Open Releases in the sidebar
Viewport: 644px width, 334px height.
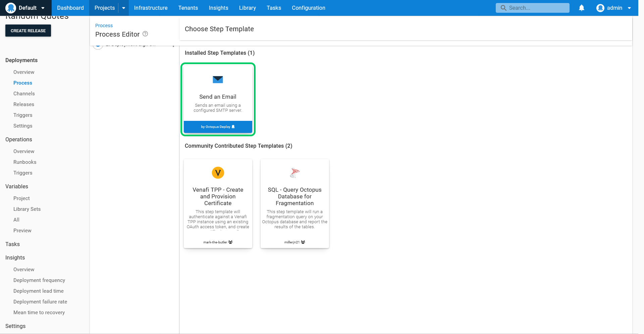(x=24, y=104)
